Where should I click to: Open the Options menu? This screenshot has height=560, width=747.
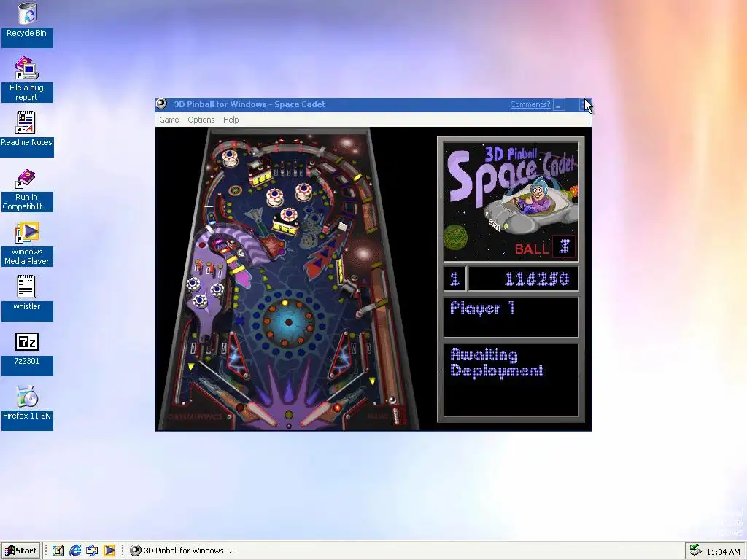[201, 120]
